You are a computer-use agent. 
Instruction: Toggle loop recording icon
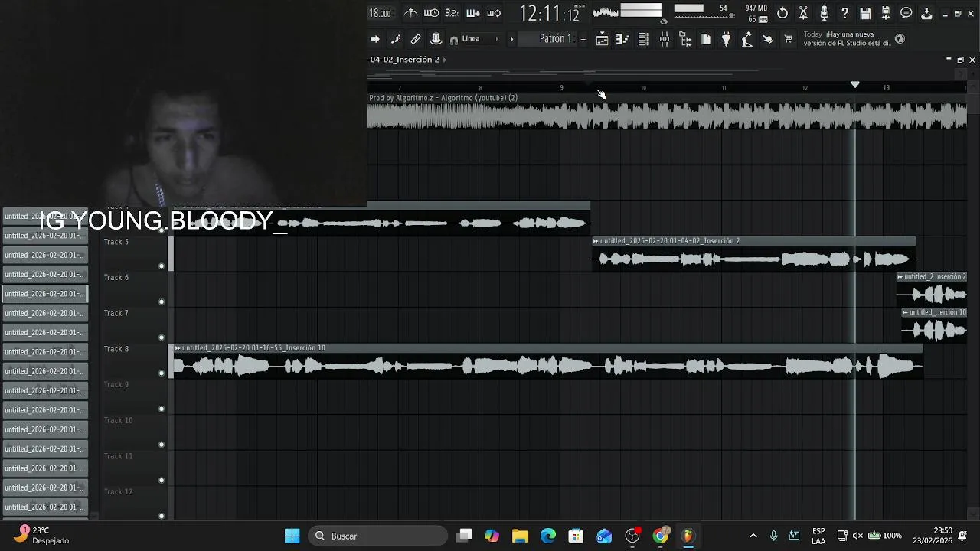click(x=494, y=13)
